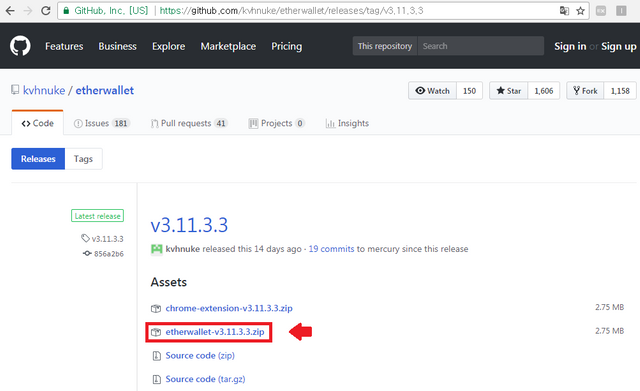Click kvhnuke author name in release line
The height and width of the screenshot is (391, 640).
(182, 249)
